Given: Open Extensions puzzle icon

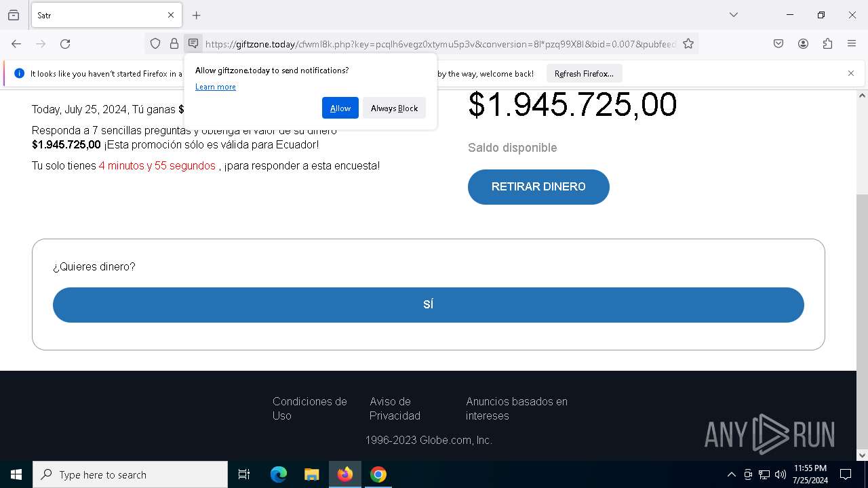Looking at the screenshot, I should 827,44.
